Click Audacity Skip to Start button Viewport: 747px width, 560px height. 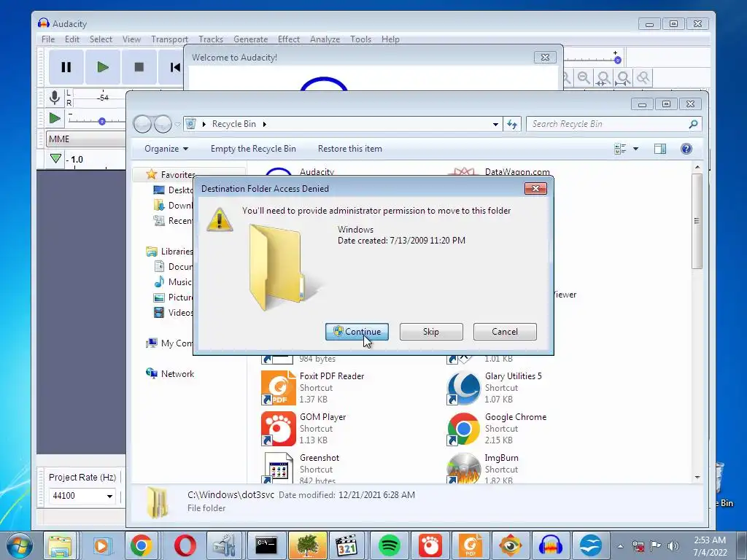(x=174, y=67)
